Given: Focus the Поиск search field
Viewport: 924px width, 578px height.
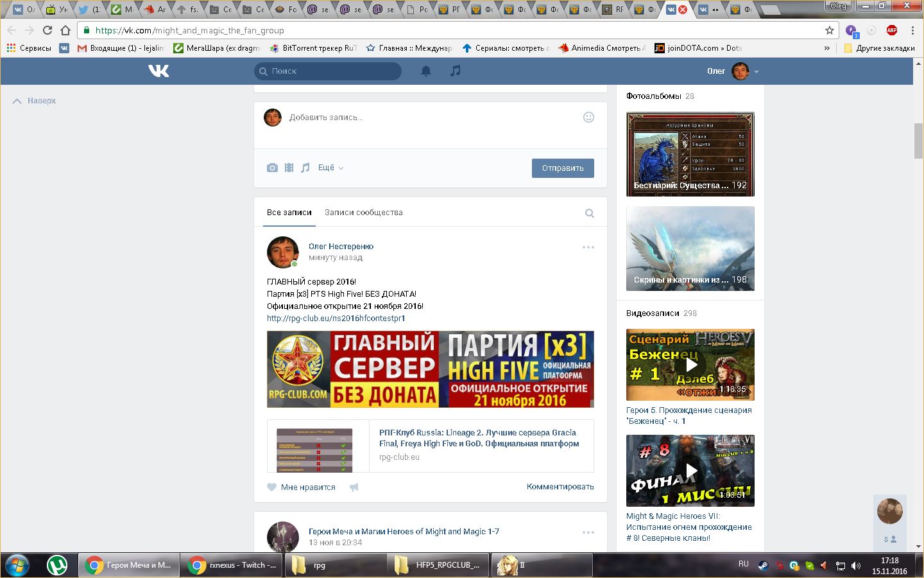Looking at the screenshot, I should pos(328,71).
